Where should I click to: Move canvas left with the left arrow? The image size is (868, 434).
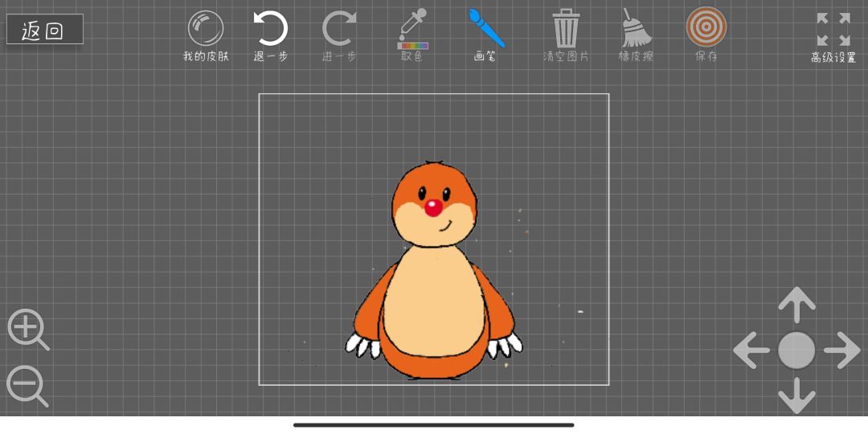(751, 350)
